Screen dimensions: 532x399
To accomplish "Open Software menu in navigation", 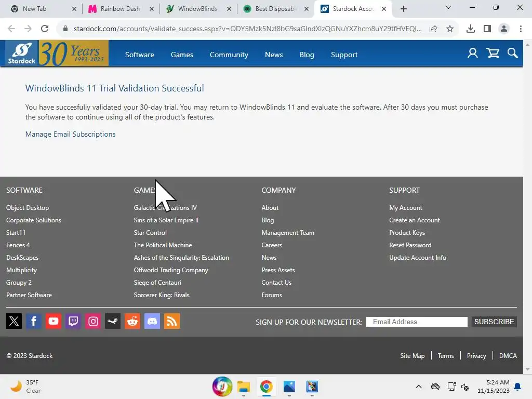I will (x=139, y=55).
